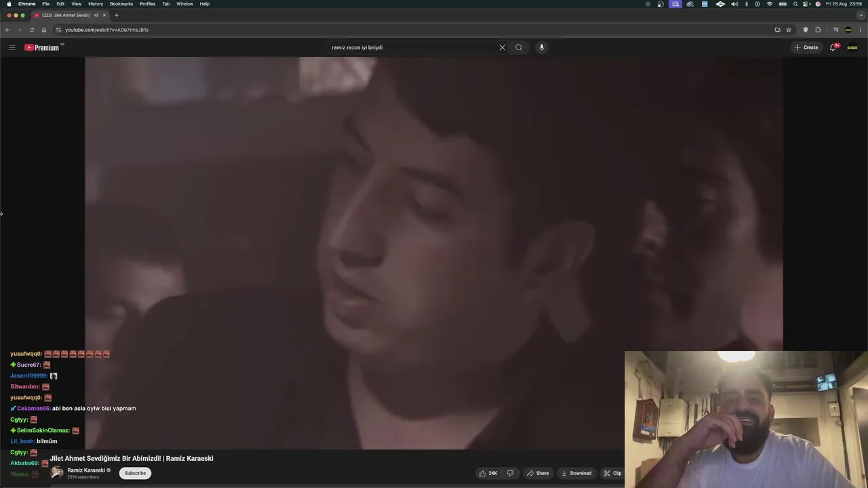Open the Wi-Fi menu bar icon
Image resolution: width=868 pixels, height=488 pixels.
770,4
